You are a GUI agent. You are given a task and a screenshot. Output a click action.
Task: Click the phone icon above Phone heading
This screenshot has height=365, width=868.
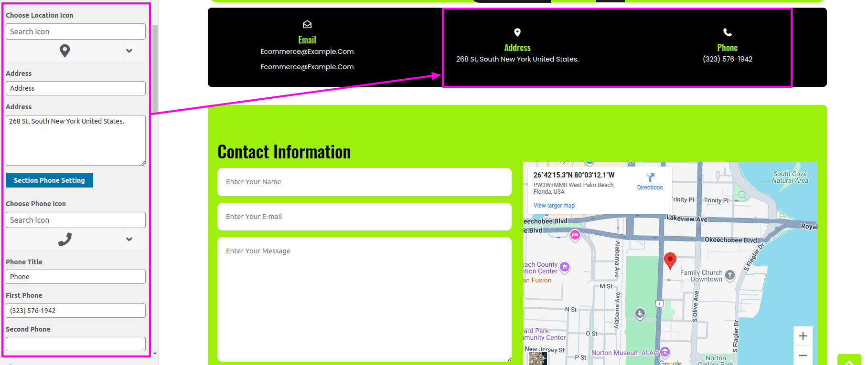[727, 32]
